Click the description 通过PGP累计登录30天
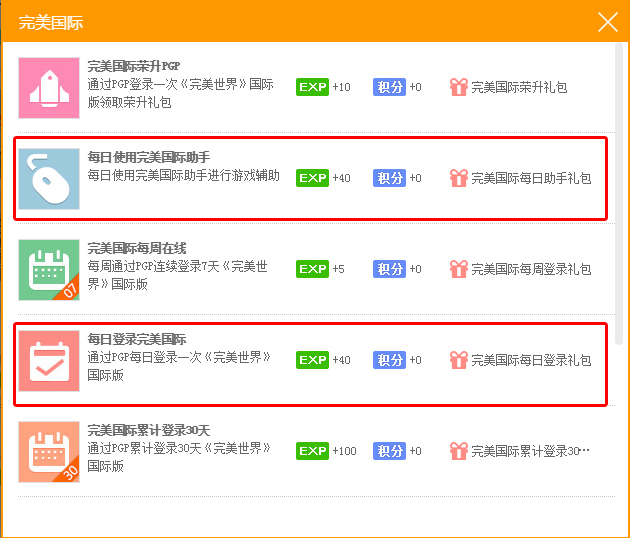 [179, 457]
